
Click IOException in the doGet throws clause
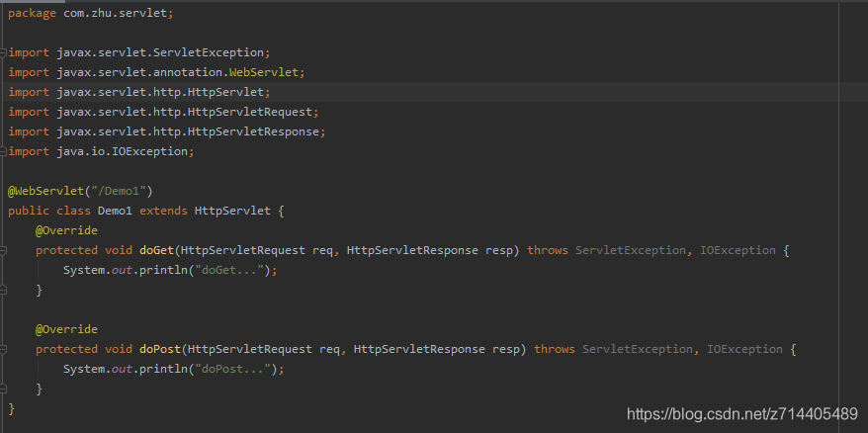[x=738, y=250]
